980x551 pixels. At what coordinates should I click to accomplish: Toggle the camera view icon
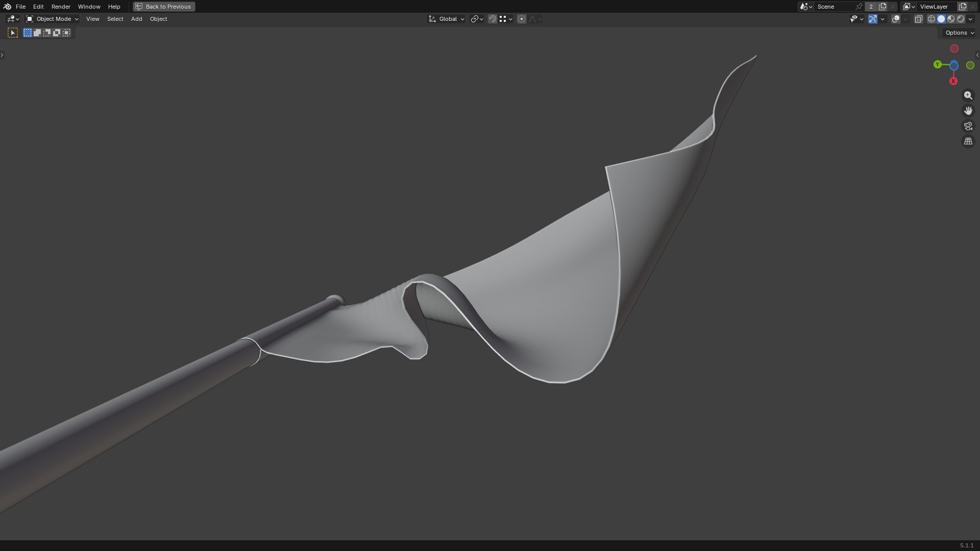(x=968, y=126)
